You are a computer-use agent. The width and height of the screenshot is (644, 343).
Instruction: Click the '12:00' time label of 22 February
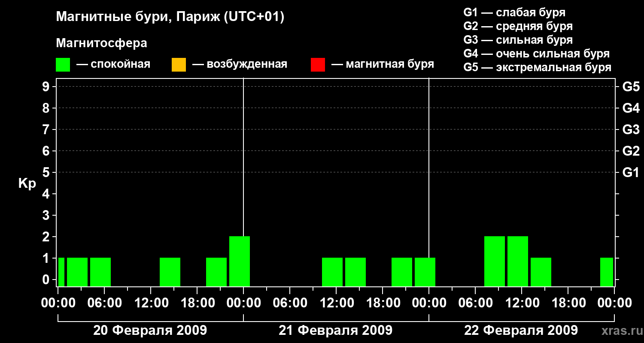(x=522, y=303)
